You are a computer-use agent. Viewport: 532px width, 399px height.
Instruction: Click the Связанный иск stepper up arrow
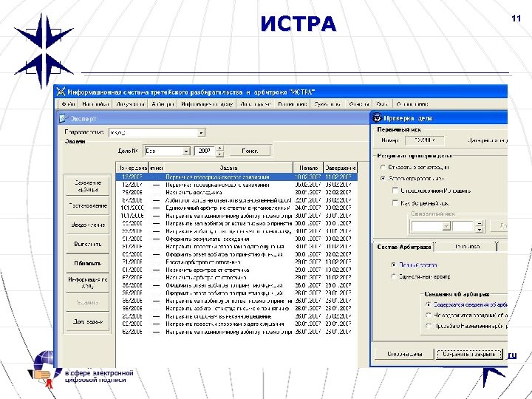pyautogui.click(x=479, y=224)
